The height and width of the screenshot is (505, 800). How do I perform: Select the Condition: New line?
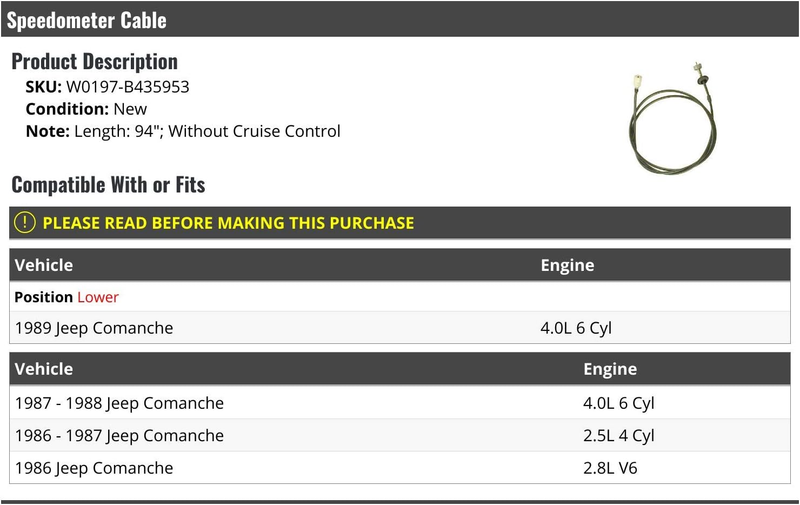point(86,109)
